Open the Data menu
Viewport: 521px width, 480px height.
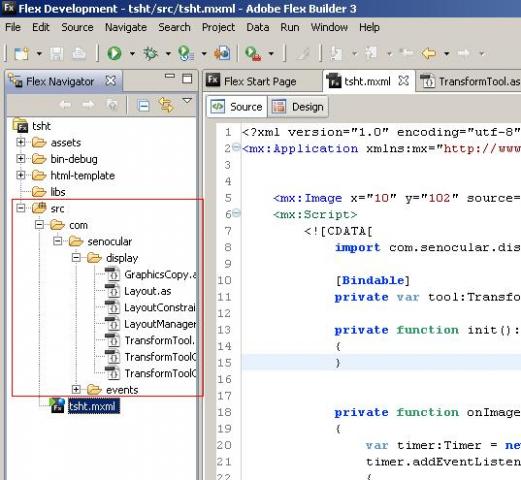click(258, 27)
